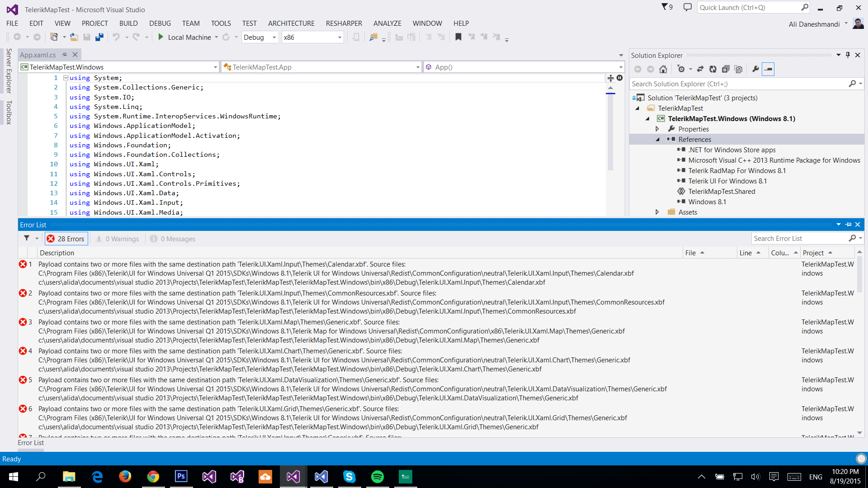
Task: Open the RESHARPER menu
Action: click(344, 23)
